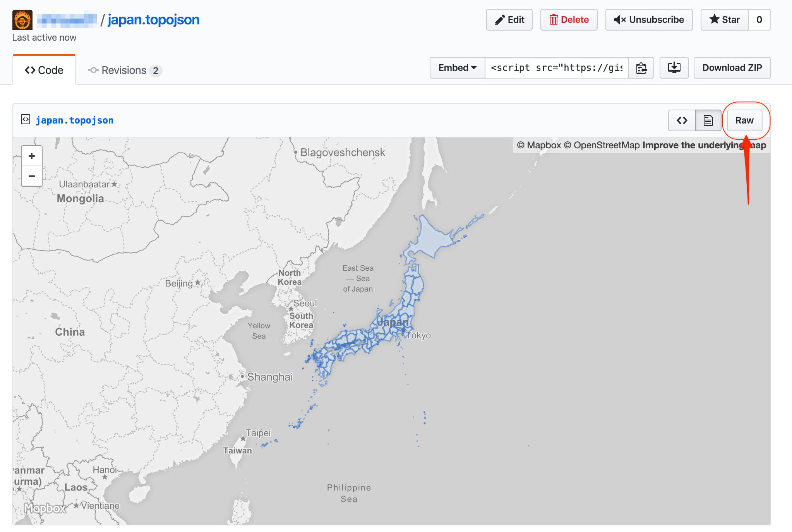Unsubscribe from gist notifications
Screen dimensions: 792x532
pyautogui.click(x=649, y=20)
